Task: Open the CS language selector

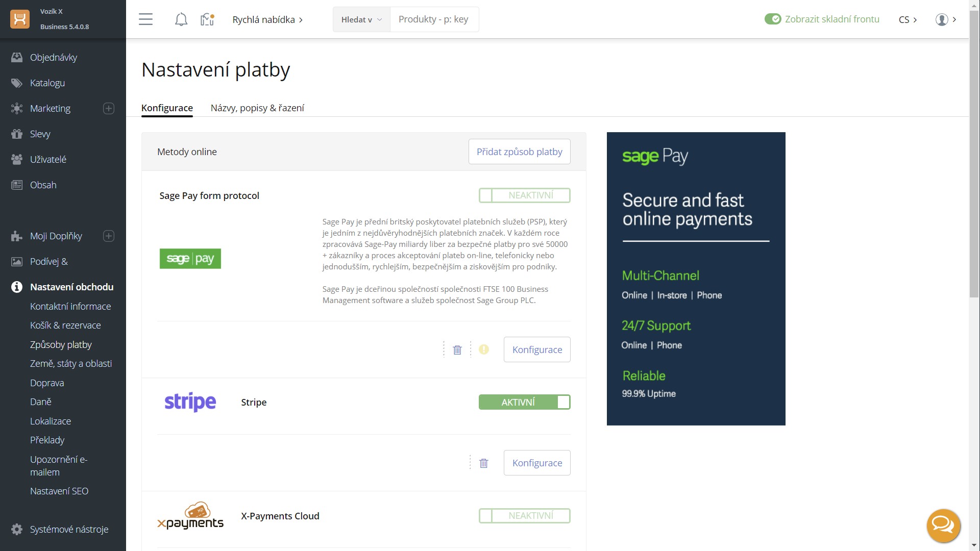Action: (x=908, y=19)
